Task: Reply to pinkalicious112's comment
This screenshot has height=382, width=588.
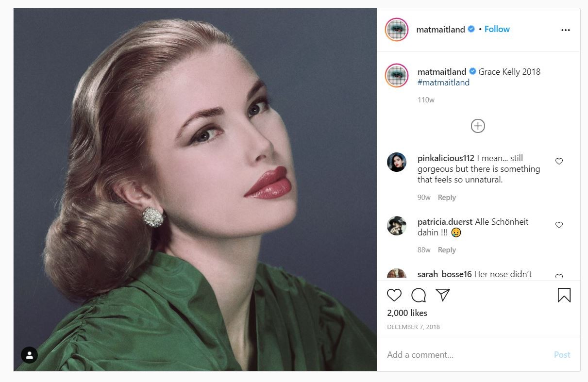Action: click(x=446, y=198)
